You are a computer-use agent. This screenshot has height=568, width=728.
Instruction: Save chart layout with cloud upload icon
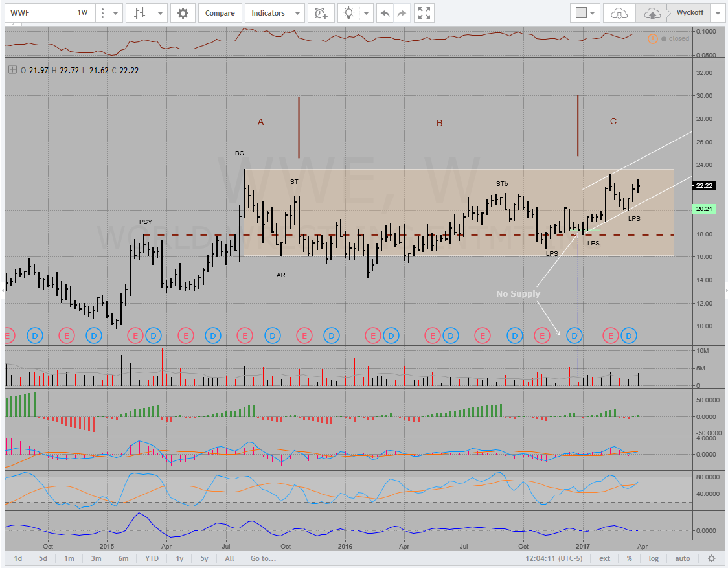pyautogui.click(x=652, y=13)
